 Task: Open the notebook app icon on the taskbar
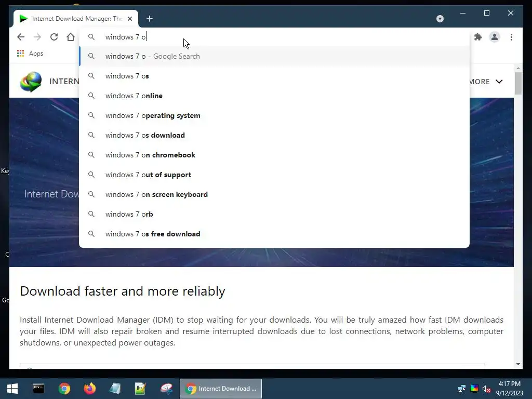pyautogui.click(x=115, y=389)
